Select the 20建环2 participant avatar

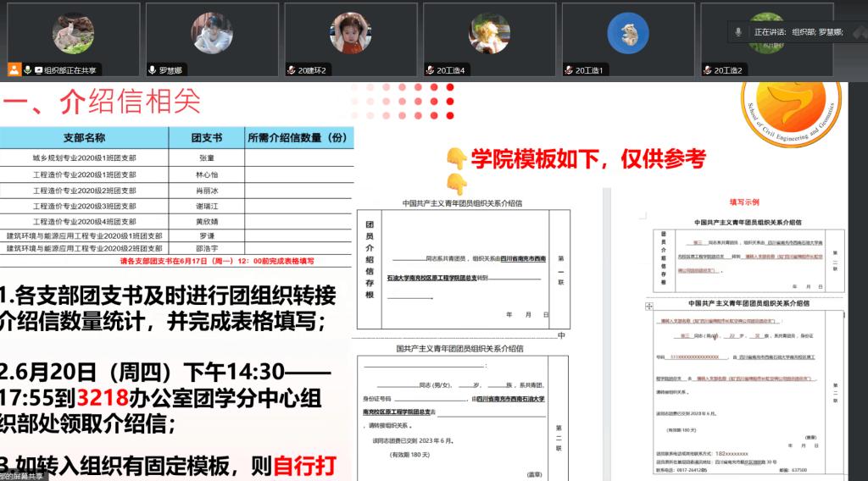tap(350, 32)
